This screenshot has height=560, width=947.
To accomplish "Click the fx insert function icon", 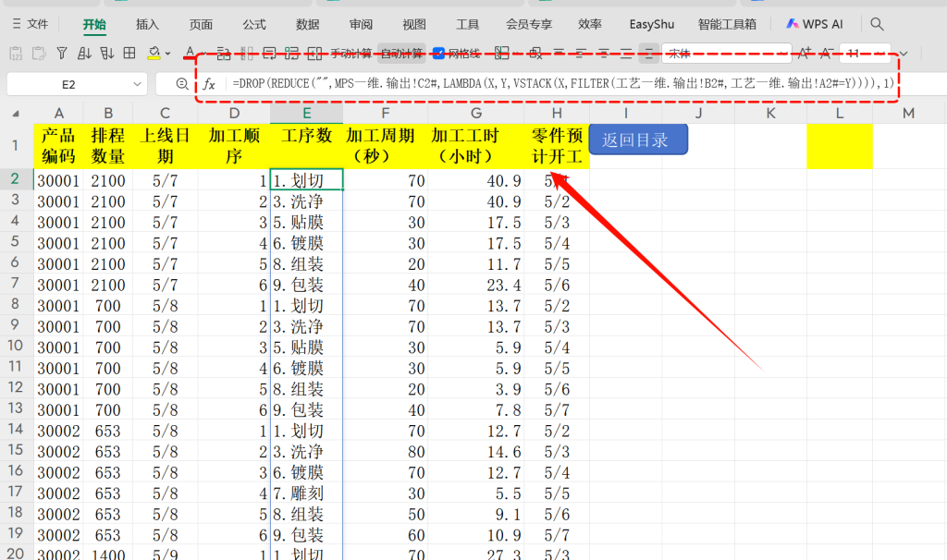I will click(x=209, y=84).
